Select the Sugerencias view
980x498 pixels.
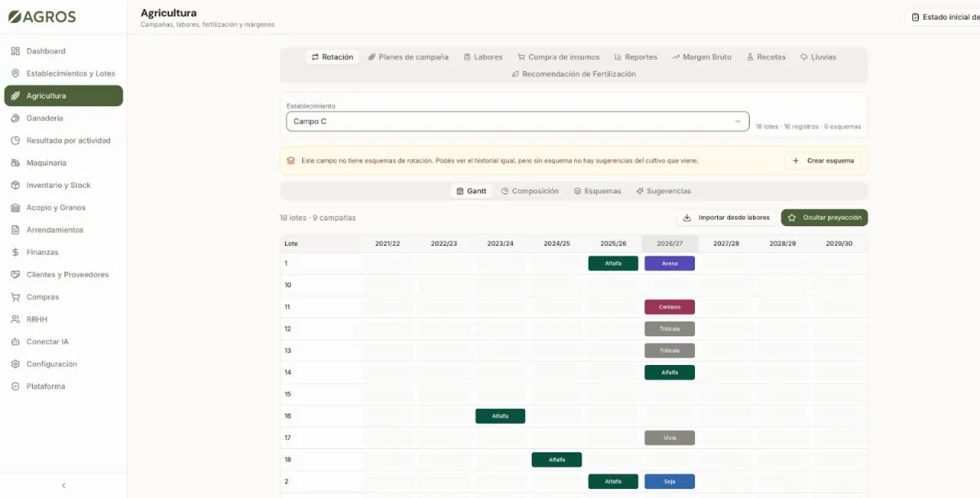663,191
